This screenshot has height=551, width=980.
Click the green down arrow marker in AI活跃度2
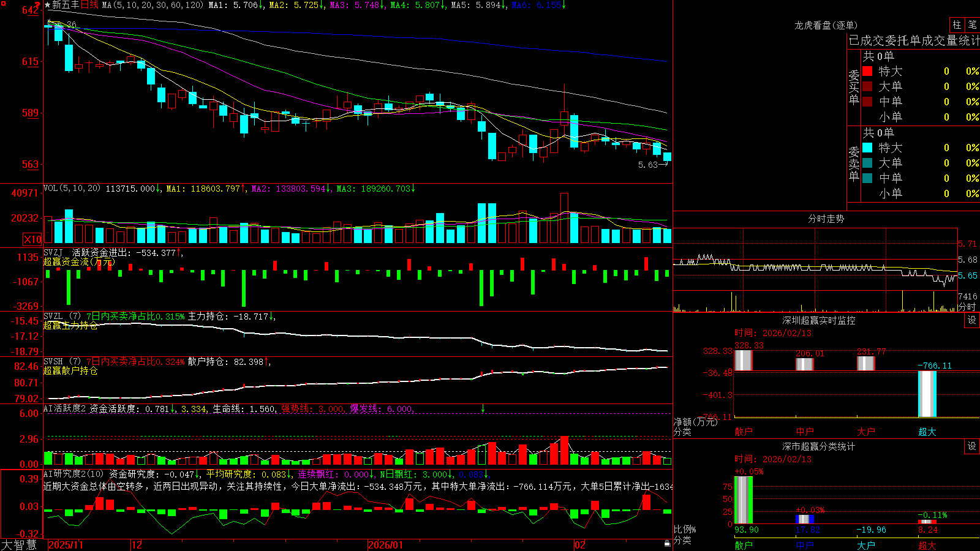click(x=483, y=408)
